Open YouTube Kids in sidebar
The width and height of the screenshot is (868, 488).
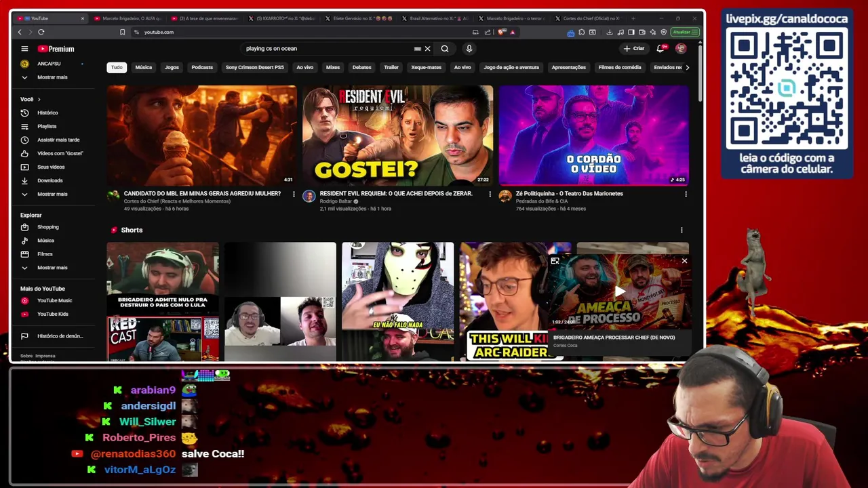coord(52,314)
